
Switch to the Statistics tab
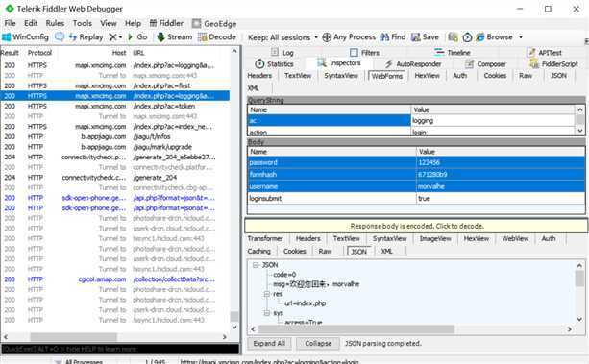(x=274, y=63)
